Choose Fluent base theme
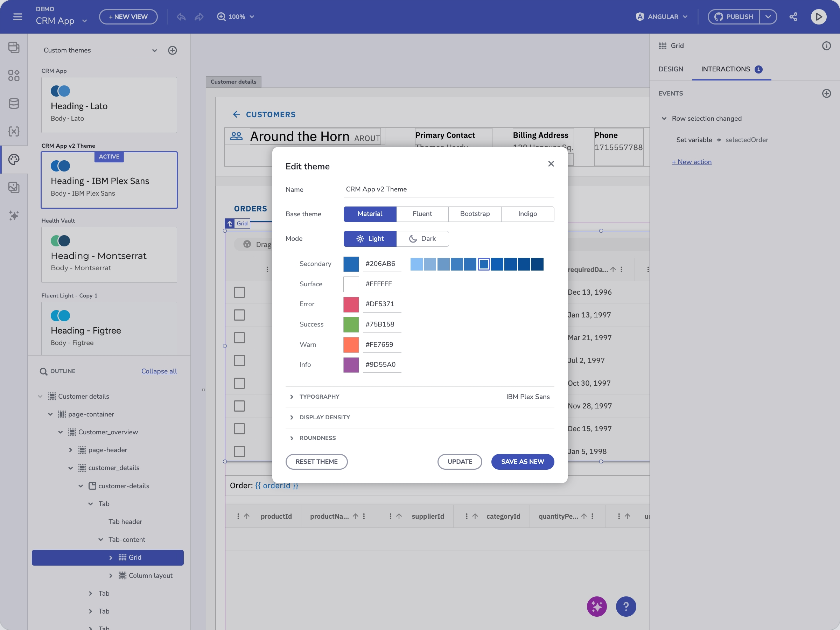840x630 pixels. 422,214
